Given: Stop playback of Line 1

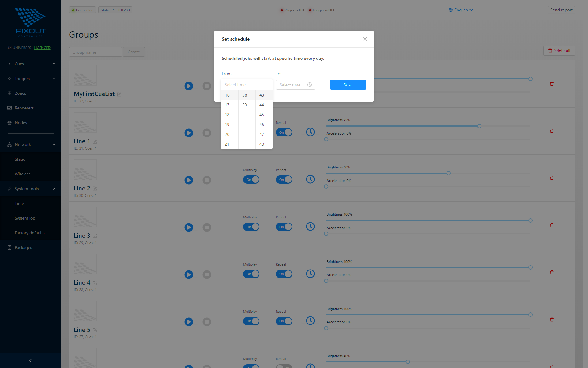Looking at the screenshot, I should [207, 133].
